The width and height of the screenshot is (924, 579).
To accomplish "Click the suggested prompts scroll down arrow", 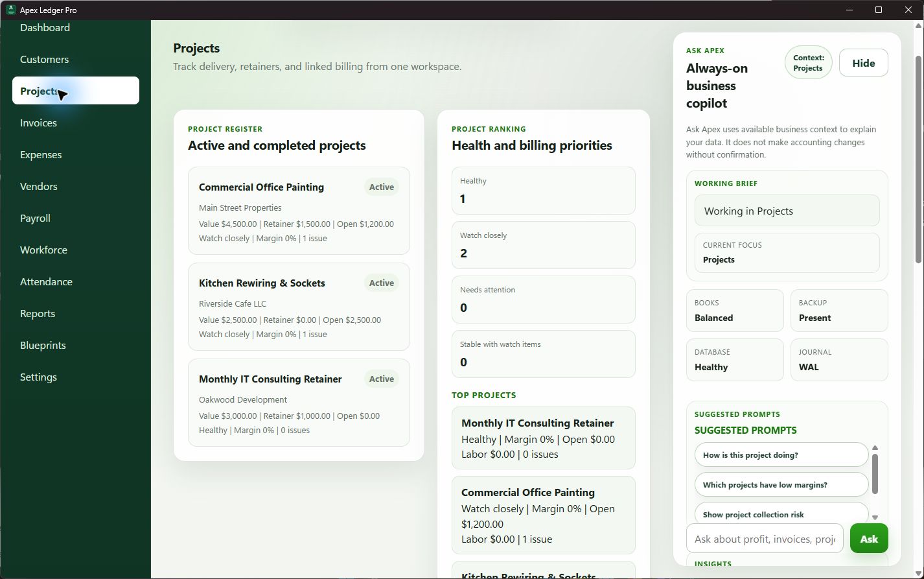I will 875,517.
